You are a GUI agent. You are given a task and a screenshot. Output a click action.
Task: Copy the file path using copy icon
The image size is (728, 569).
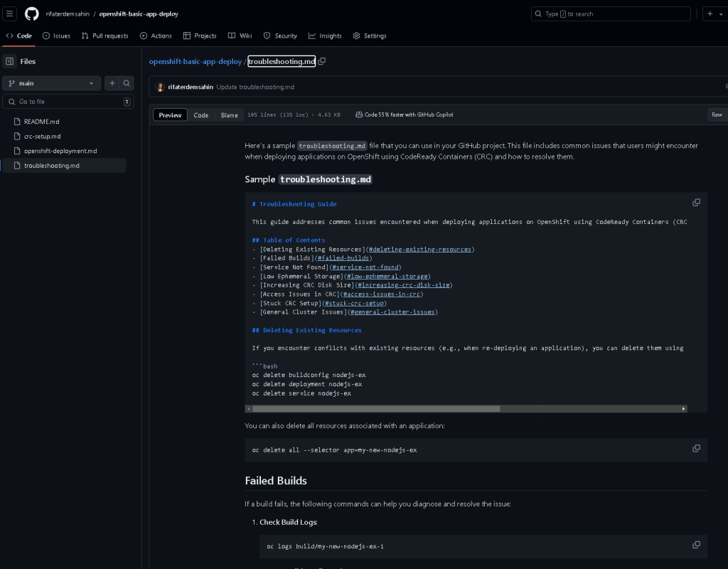(x=322, y=61)
